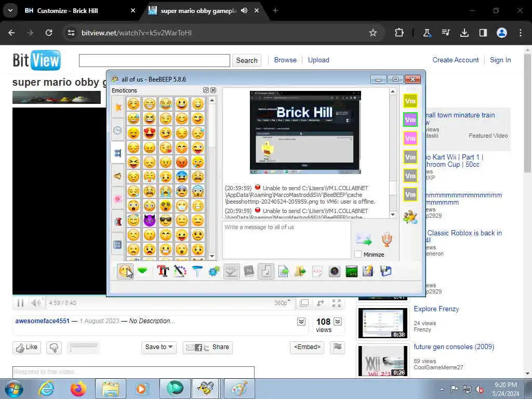Click the 'Write a message to all of us' field
The width and height of the screenshot is (532, 399).
click(287, 240)
